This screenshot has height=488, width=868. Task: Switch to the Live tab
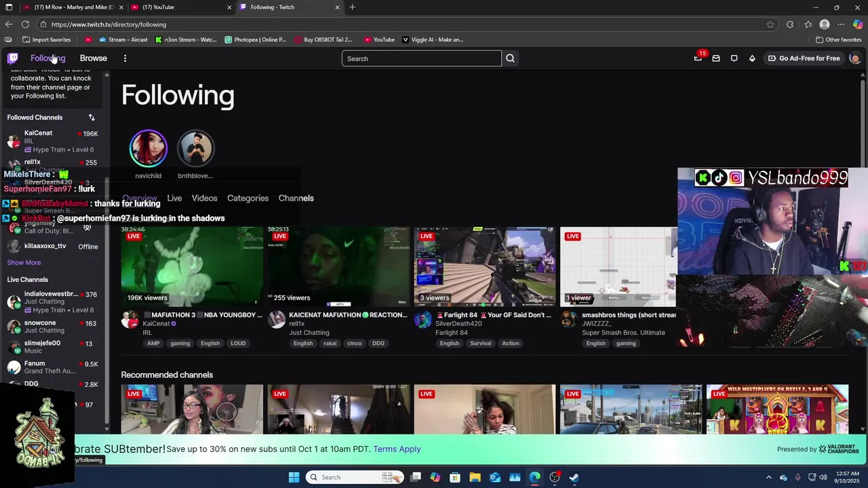click(x=174, y=198)
